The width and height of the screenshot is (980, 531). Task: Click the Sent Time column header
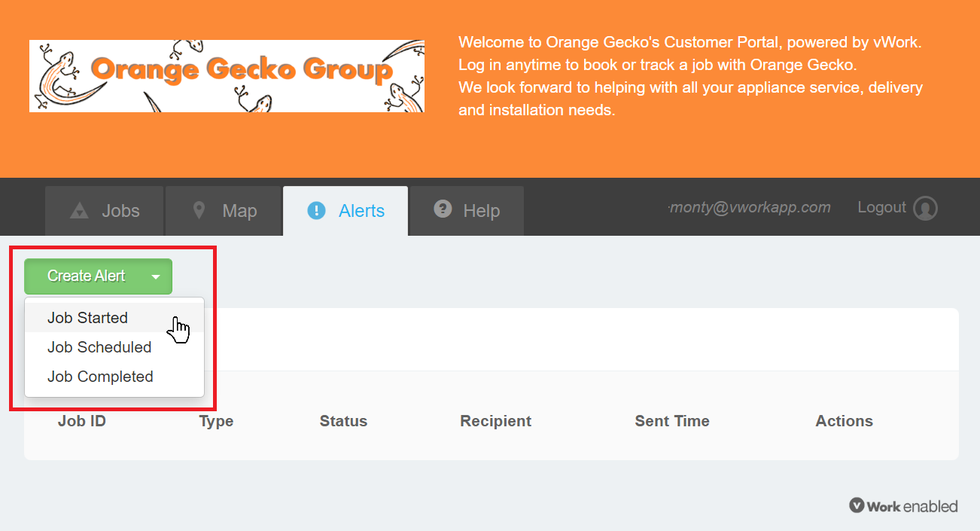pyautogui.click(x=672, y=421)
